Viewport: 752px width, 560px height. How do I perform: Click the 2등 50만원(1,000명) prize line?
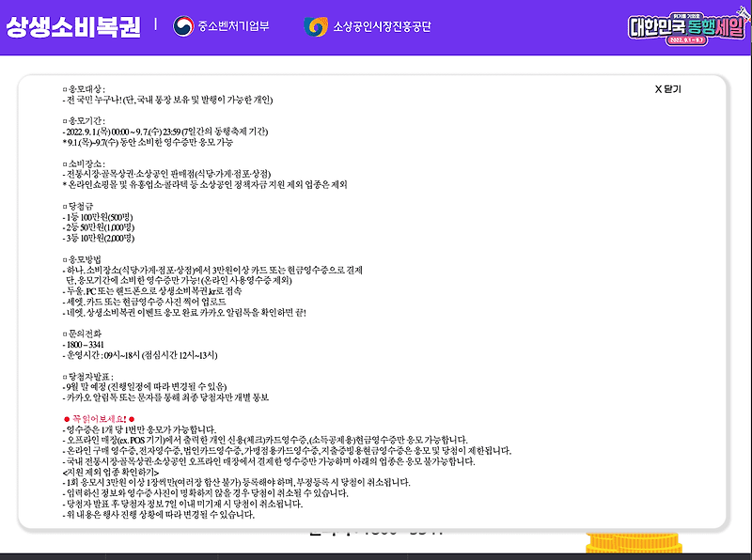click(x=99, y=227)
